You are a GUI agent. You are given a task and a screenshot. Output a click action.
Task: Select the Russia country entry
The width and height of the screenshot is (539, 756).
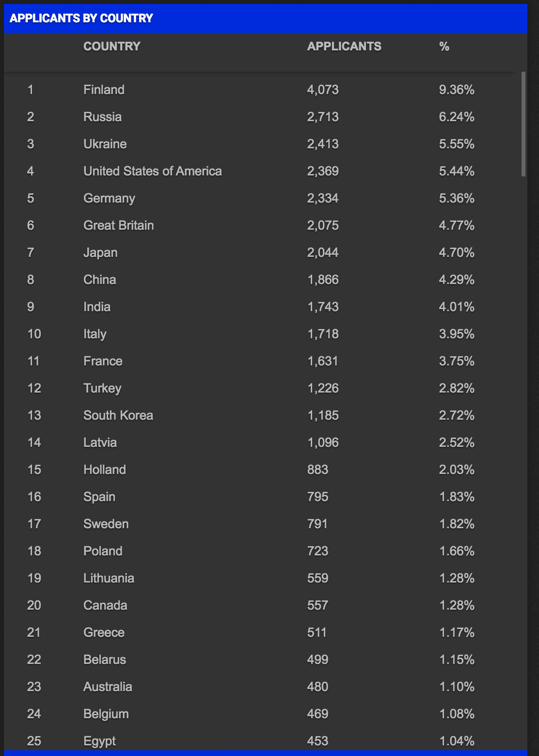click(x=102, y=117)
